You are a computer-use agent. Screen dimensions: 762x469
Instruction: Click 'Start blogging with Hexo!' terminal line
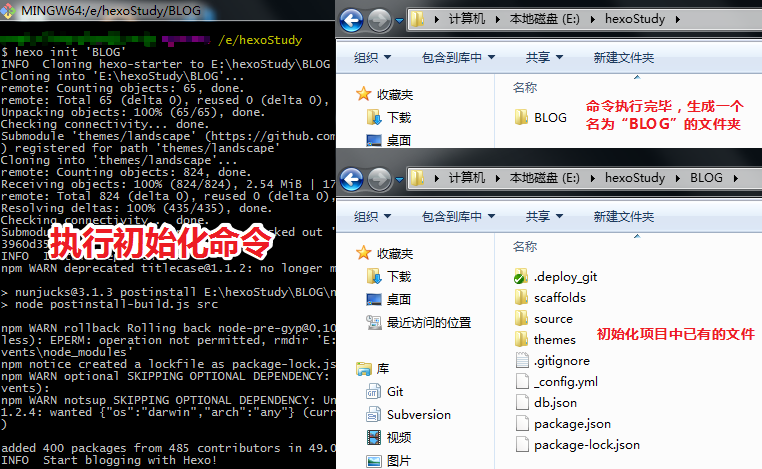click(x=108, y=460)
